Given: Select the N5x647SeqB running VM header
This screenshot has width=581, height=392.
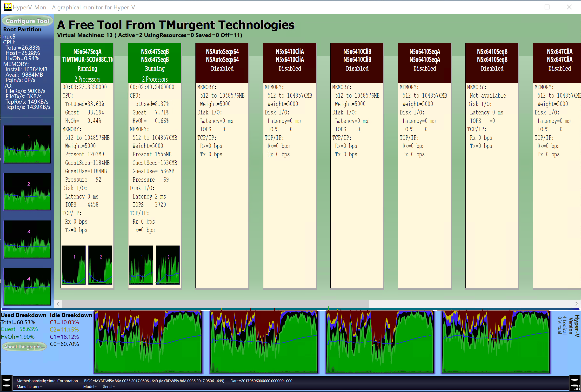Looking at the screenshot, I should (x=154, y=63).
